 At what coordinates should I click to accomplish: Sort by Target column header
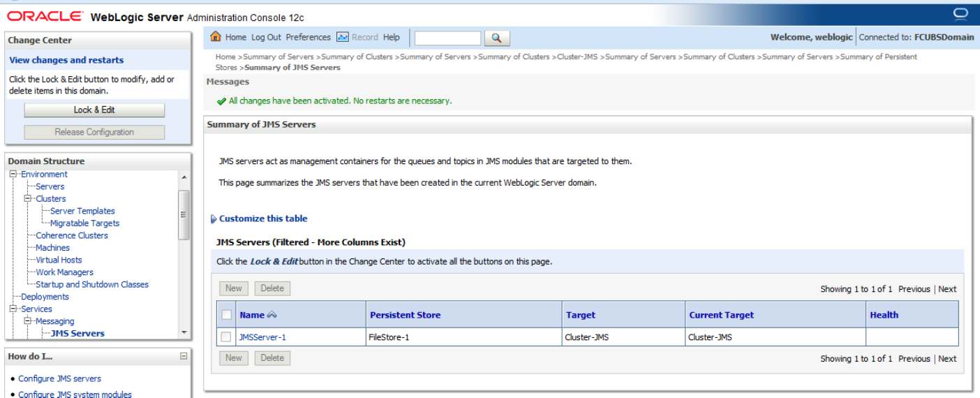581,315
